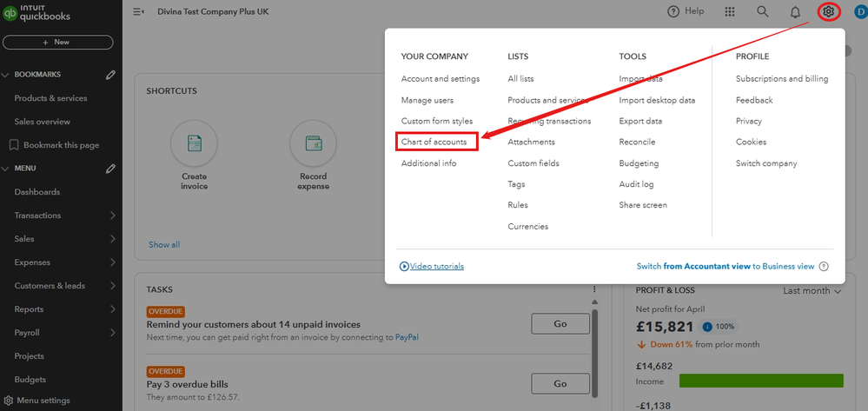This screenshot has height=411, width=868.
Task: Open the Reconcile tool
Action: 637,143
